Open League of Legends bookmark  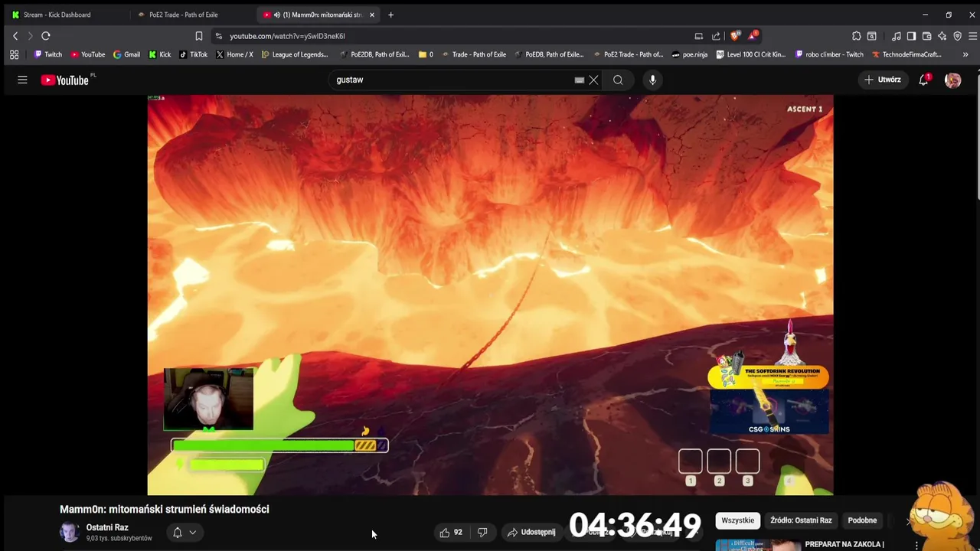(295, 54)
